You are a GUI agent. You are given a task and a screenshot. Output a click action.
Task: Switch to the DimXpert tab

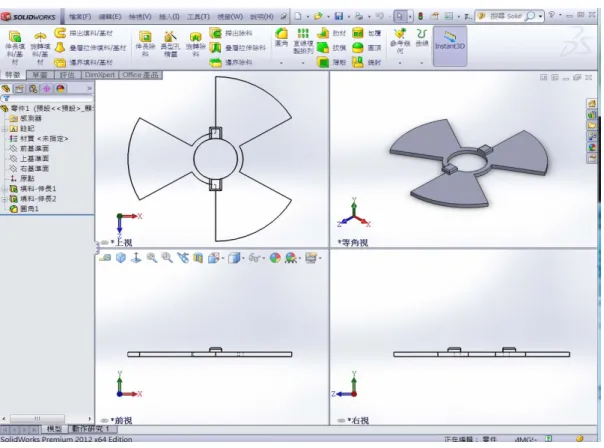(100, 75)
